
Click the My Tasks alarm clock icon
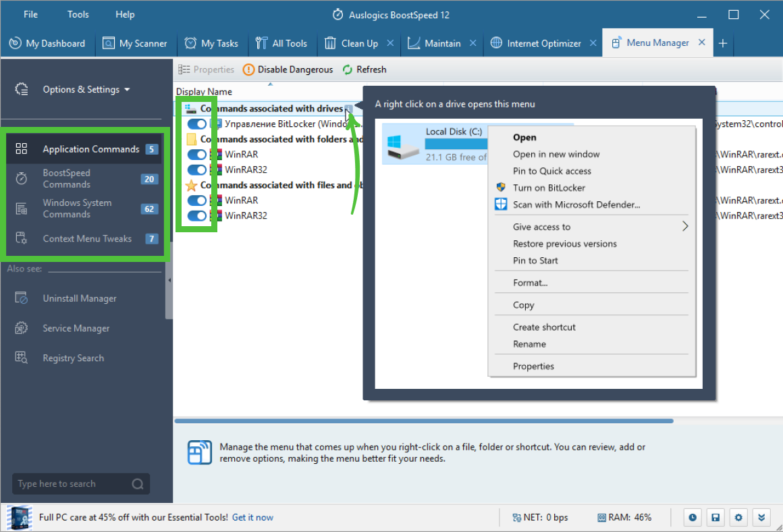click(x=190, y=43)
